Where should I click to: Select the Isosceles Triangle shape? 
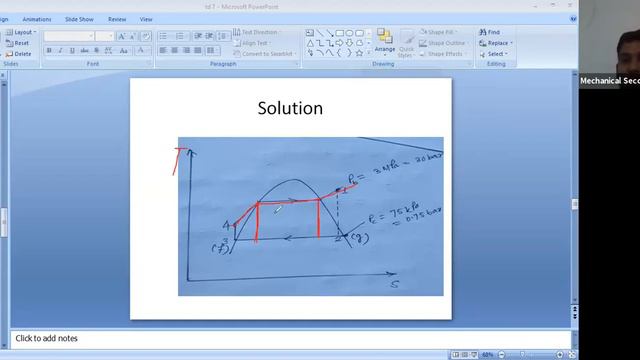click(310, 43)
